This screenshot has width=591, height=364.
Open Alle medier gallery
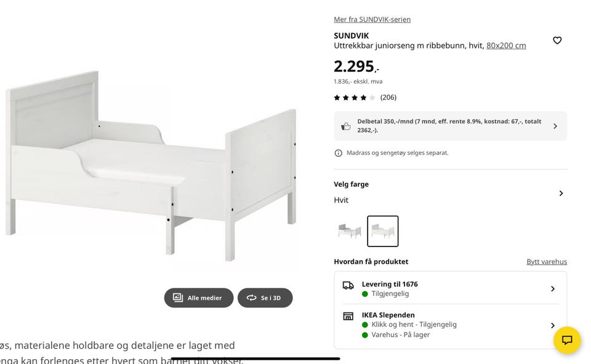click(x=199, y=298)
